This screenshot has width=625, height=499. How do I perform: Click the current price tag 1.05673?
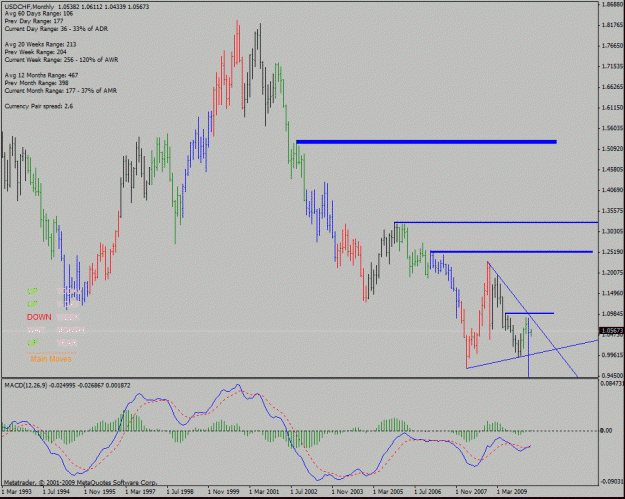(x=612, y=331)
